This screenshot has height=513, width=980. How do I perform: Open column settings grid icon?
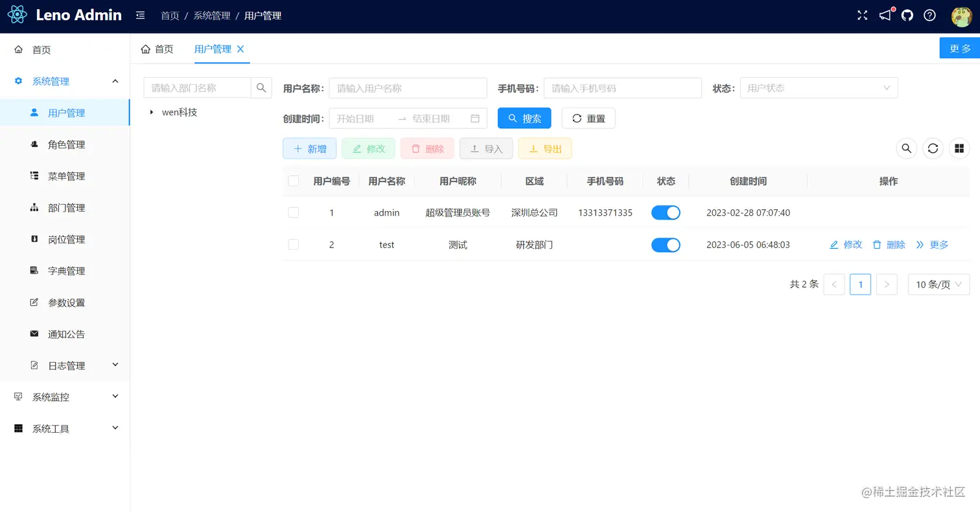tap(959, 148)
